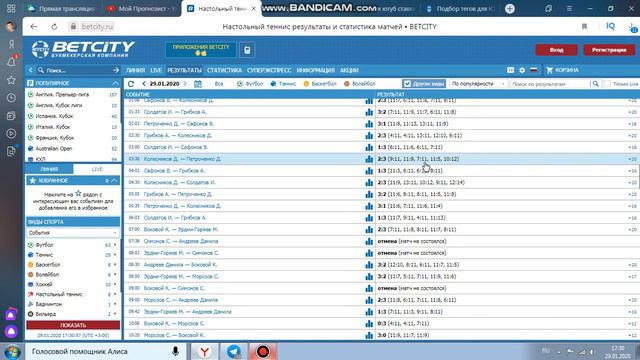Expand Футбол sport arrow in sidebar
Viewport: 640px width, 360px height.
(x=115, y=245)
